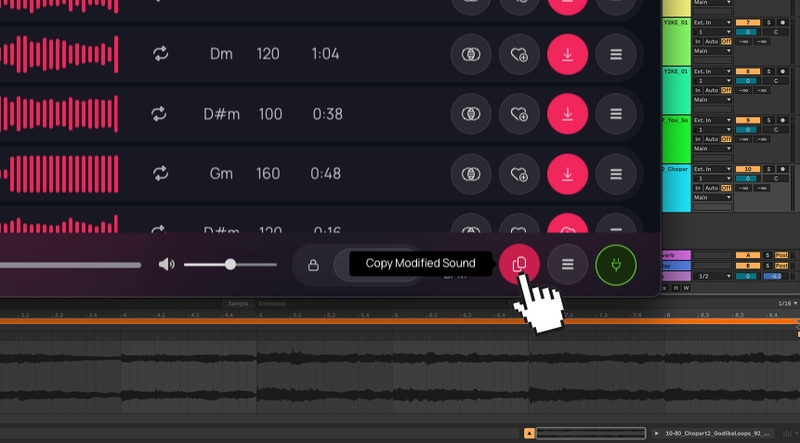The image size is (800, 443).
Task: Find similar sounds for the D#m 0:38 sample
Action: 471,114
